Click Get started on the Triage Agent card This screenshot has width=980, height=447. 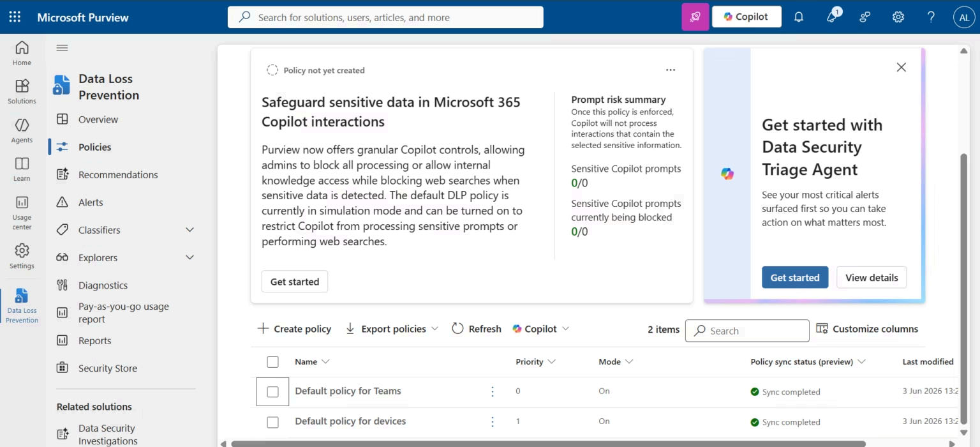[x=795, y=278]
